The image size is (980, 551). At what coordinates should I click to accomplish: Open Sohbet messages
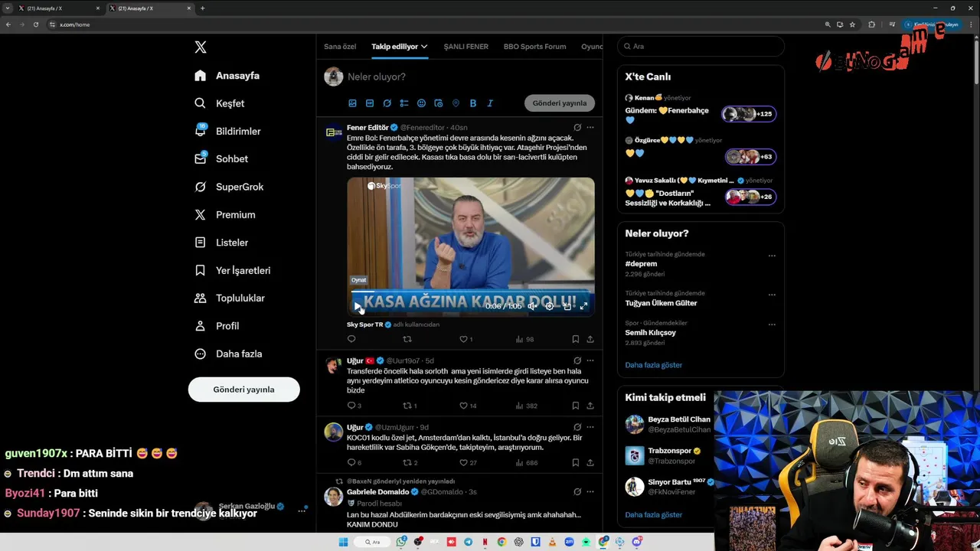click(x=221, y=158)
